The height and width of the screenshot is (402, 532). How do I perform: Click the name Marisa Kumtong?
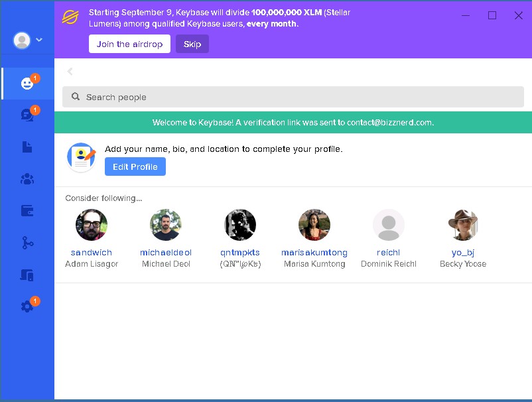tap(314, 263)
